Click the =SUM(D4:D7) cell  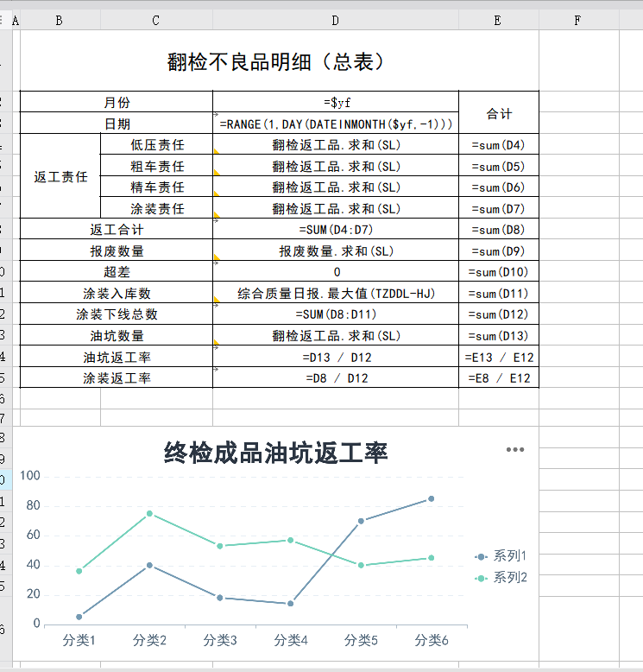[x=335, y=230]
